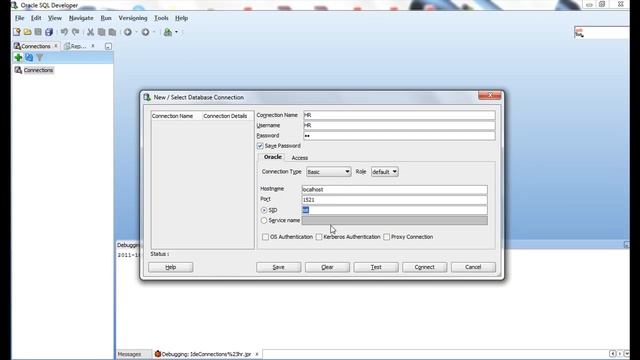Click the Clear button
The height and width of the screenshot is (360, 640).
tap(327, 267)
